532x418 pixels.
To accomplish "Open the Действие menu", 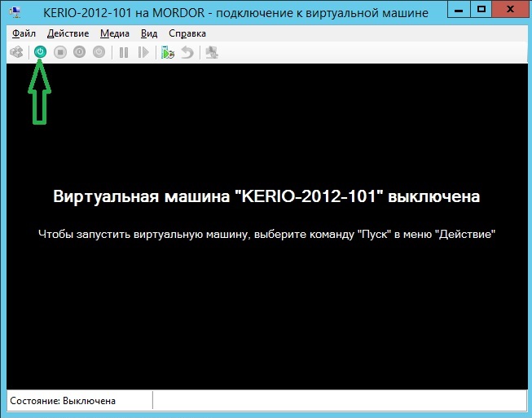I will pos(68,33).
